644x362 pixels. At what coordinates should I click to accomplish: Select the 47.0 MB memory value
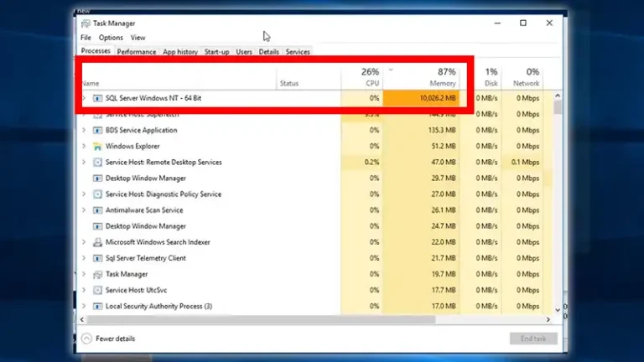pos(443,162)
